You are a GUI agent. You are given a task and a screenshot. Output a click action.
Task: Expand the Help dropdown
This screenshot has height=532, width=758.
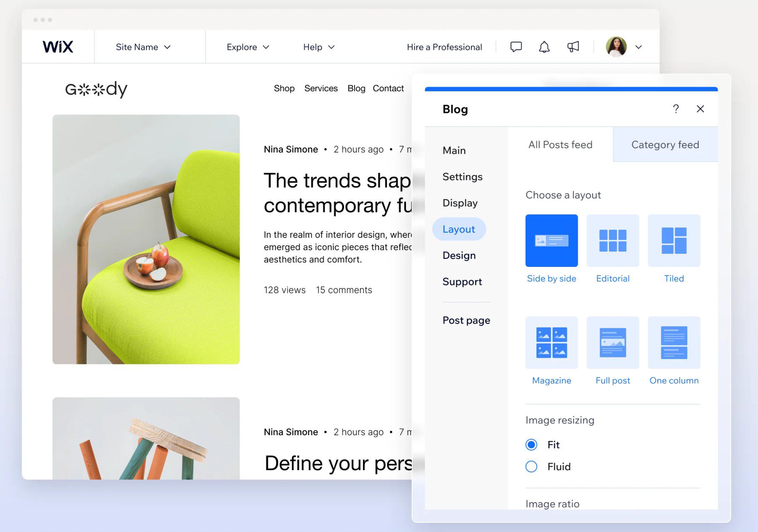click(x=318, y=47)
